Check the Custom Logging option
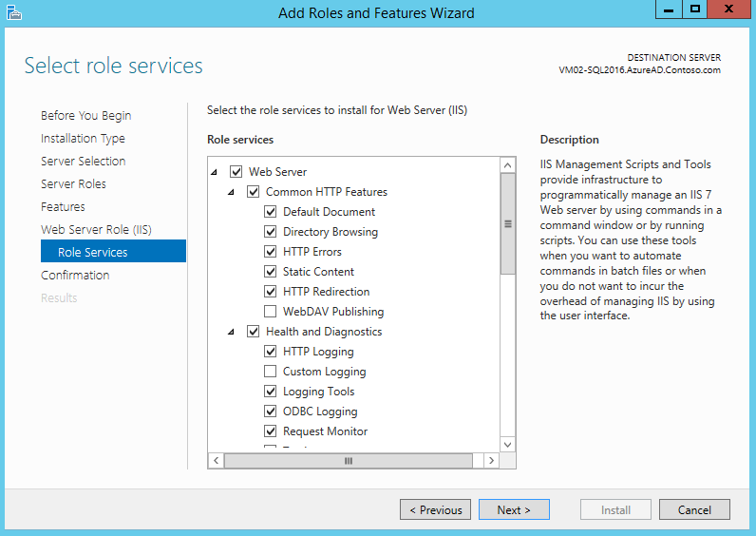The height and width of the screenshot is (536, 756). coord(271,372)
